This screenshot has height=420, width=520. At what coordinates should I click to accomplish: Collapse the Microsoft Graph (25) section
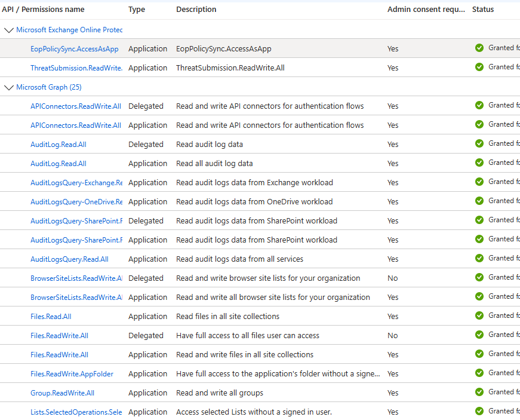(8, 87)
